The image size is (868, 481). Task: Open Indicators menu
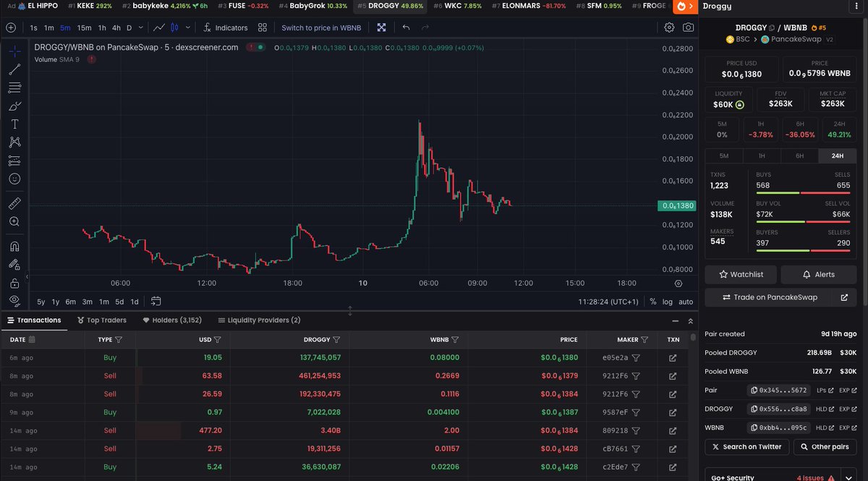pos(226,27)
